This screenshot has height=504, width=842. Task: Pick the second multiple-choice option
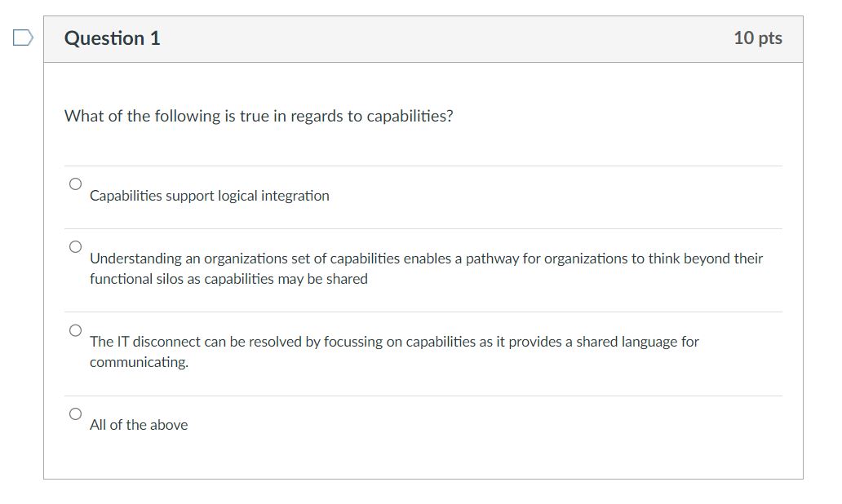[426, 268]
